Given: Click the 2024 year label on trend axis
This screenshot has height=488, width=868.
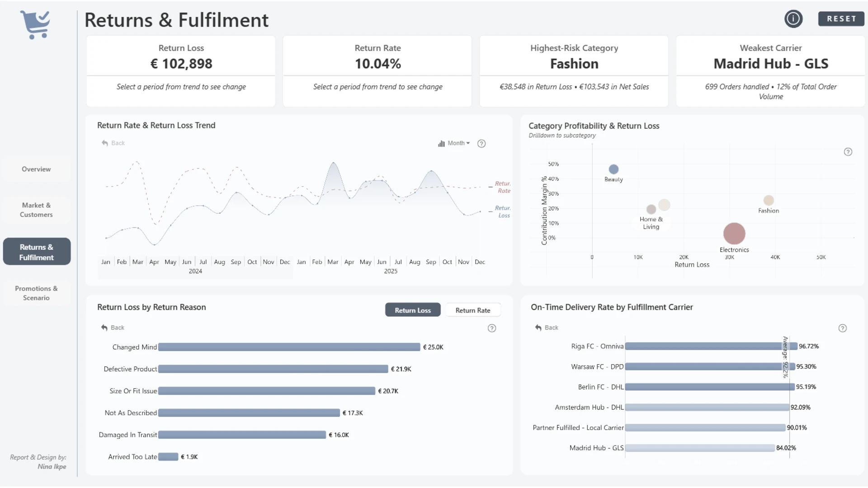Looking at the screenshot, I should click(195, 272).
